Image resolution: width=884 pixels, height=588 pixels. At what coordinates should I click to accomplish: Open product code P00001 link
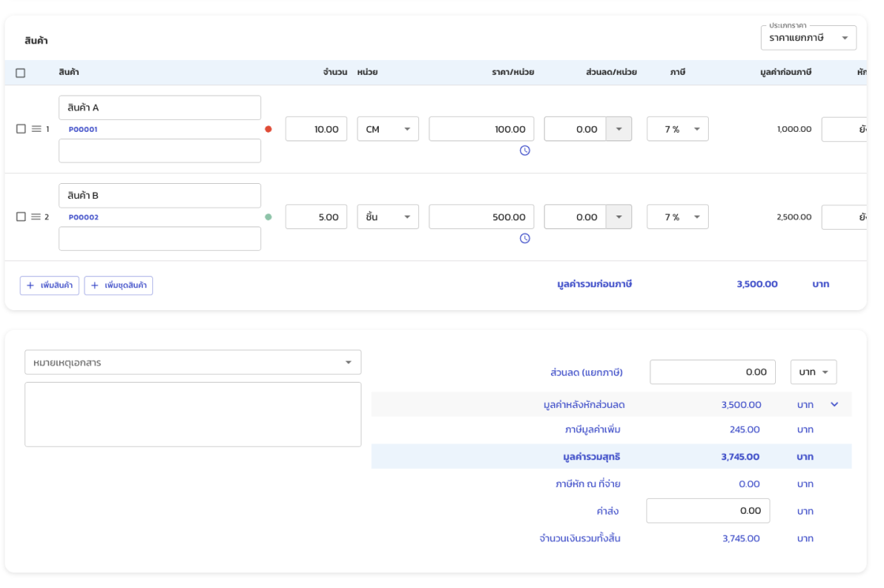(83, 129)
